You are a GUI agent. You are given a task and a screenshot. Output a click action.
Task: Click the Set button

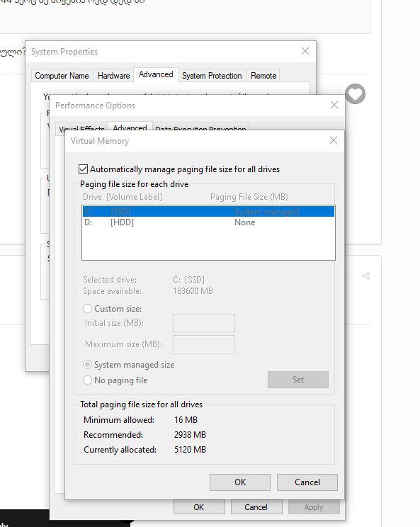(x=298, y=380)
